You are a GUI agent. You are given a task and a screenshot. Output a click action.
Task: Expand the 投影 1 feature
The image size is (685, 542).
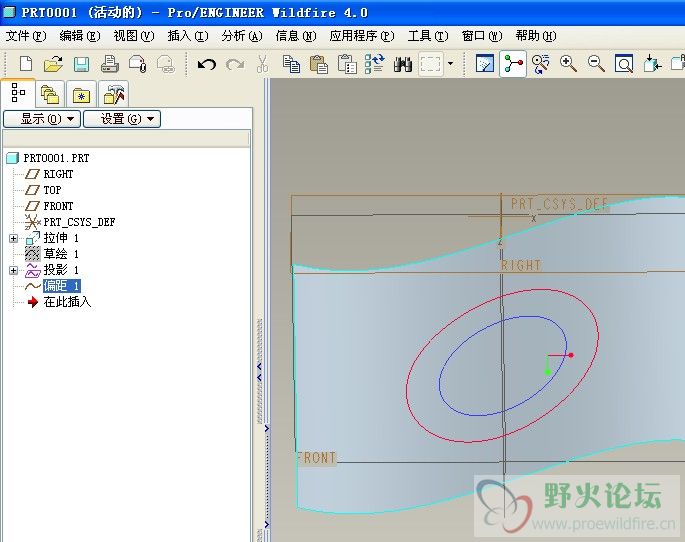pyautogui.click(x=13, y=270)
